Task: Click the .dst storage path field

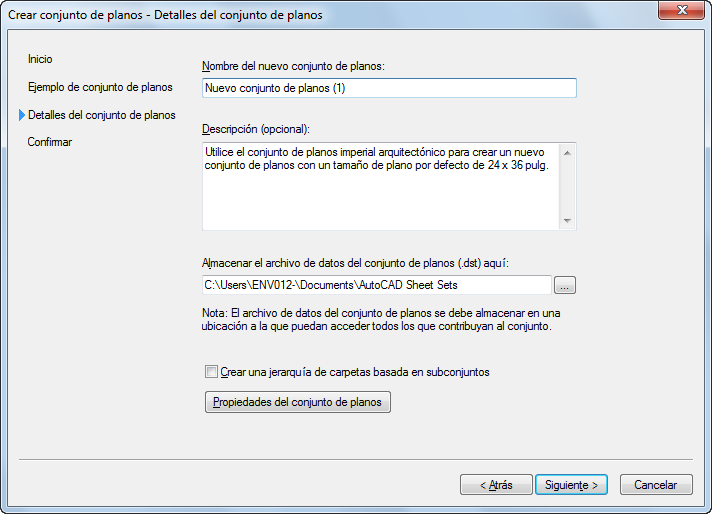Action: pos(376,286)
